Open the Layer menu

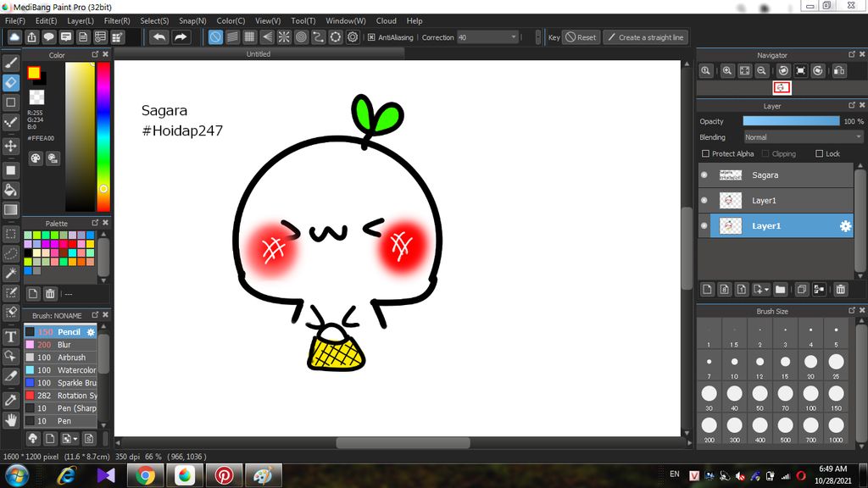click(x=81, y=20)
